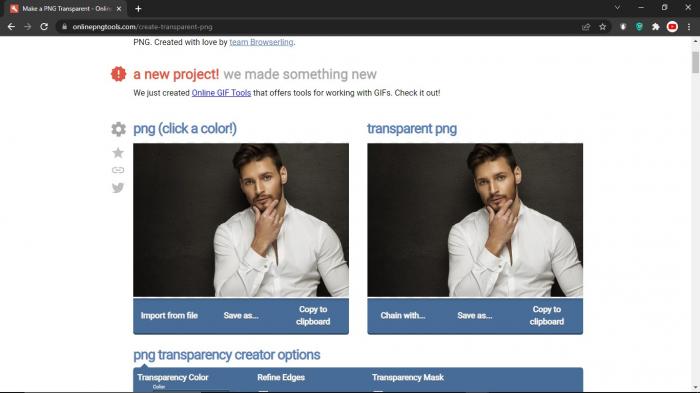Open the team Browserling link
700x393 pixels.
pyautogui.click(x=261, y=42)
